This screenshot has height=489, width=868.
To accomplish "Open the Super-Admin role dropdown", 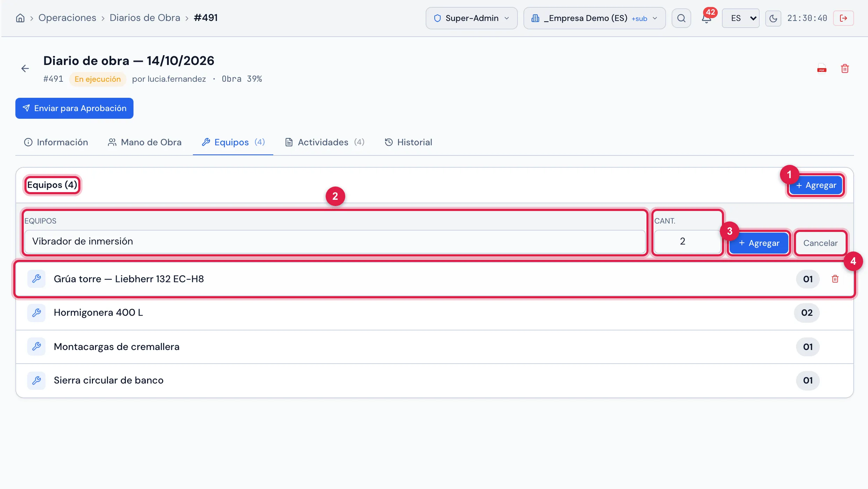I will (471, 18).
